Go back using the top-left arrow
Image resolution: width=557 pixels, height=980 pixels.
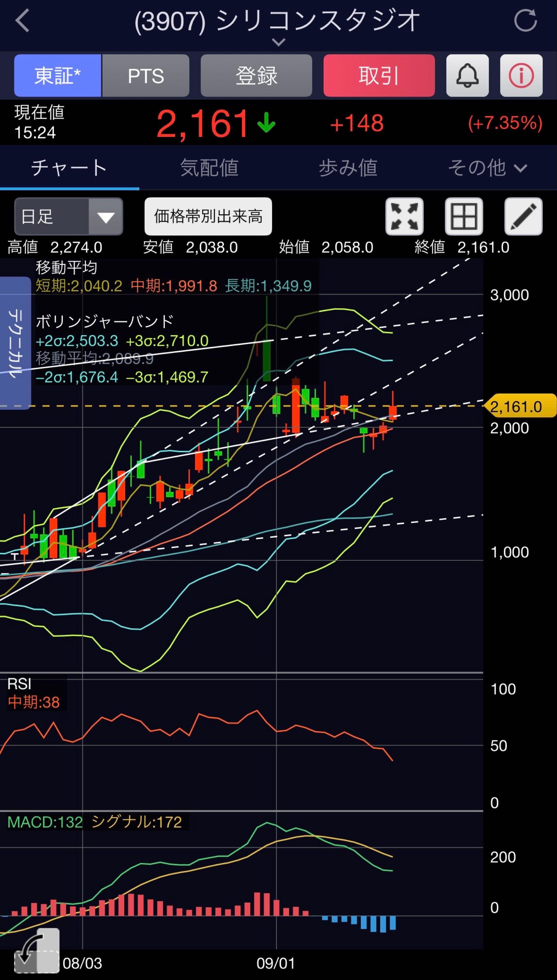pos(23,20)
